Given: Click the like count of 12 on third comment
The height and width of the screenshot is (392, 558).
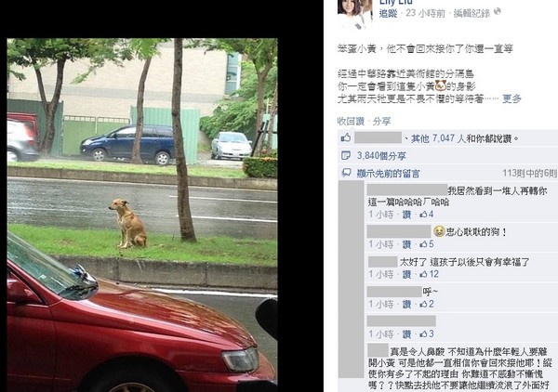Looking at the screenshot, I should point(429,274).
